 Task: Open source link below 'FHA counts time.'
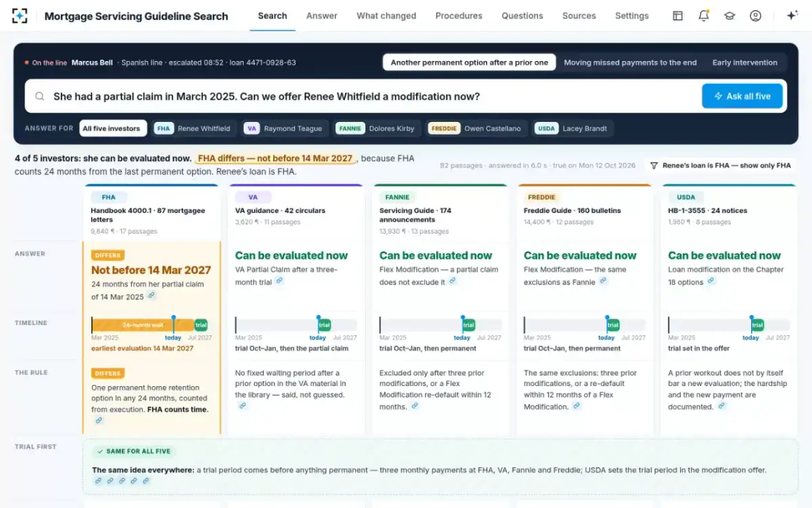pos(99,421)
